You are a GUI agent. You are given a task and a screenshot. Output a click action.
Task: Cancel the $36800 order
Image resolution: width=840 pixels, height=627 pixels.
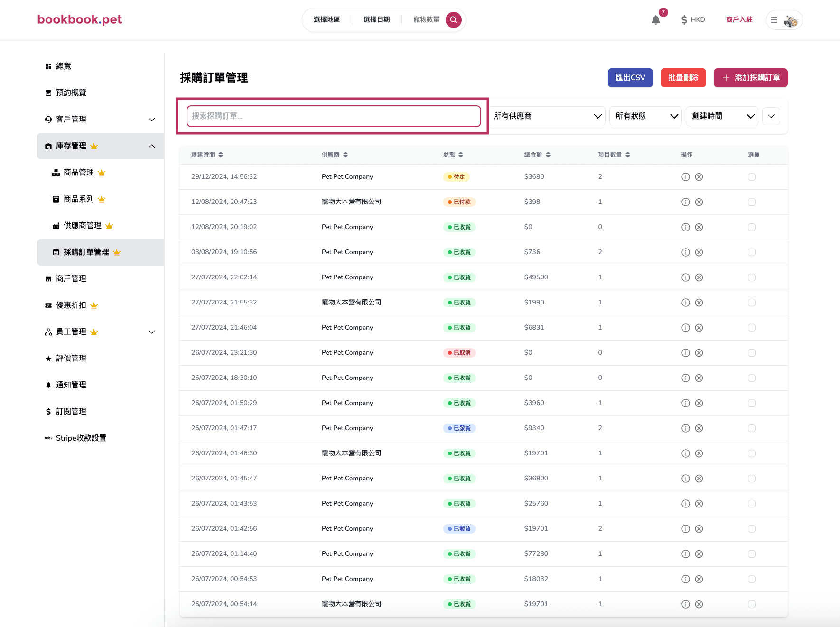coord(699,479)
